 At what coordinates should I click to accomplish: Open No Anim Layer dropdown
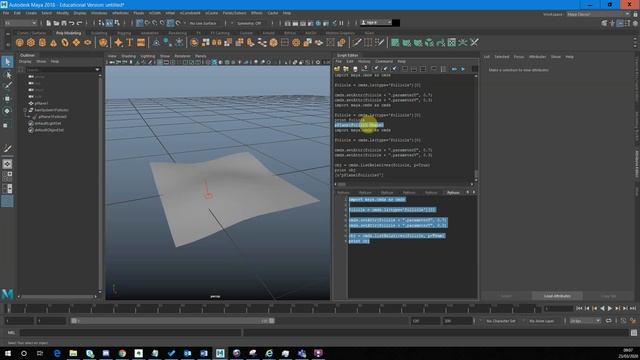click(x=541, y=321)
